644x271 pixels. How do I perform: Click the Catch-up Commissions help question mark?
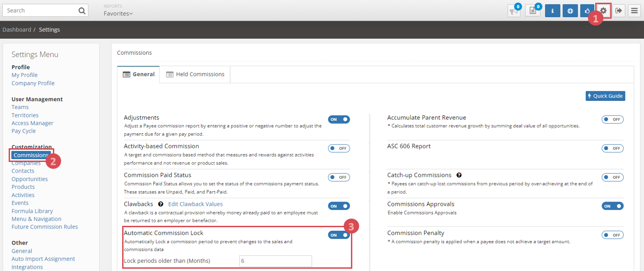point(459,175)
